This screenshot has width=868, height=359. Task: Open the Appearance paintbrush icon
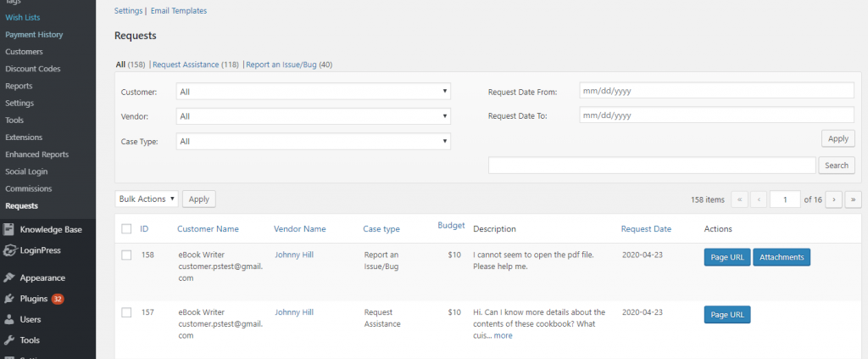coord(8,278)
